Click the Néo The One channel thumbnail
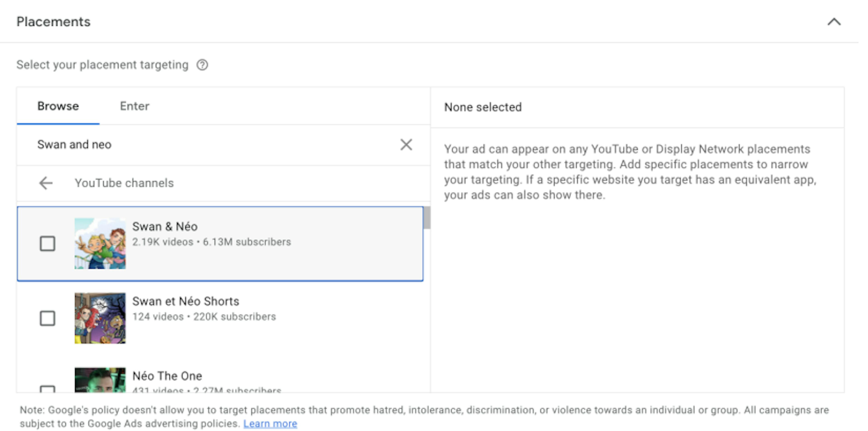The height and width of the screenshot is (431, 868). click(x=100, y=380)
